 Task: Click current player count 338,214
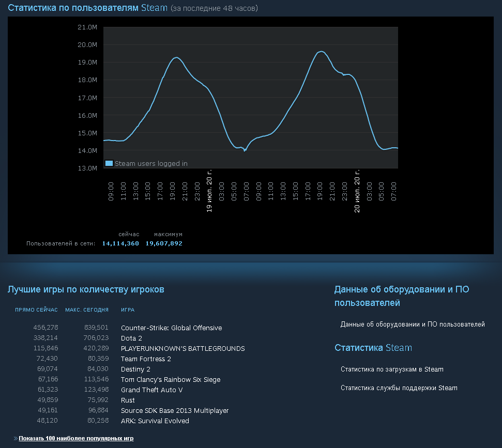(x=46, y=338)
